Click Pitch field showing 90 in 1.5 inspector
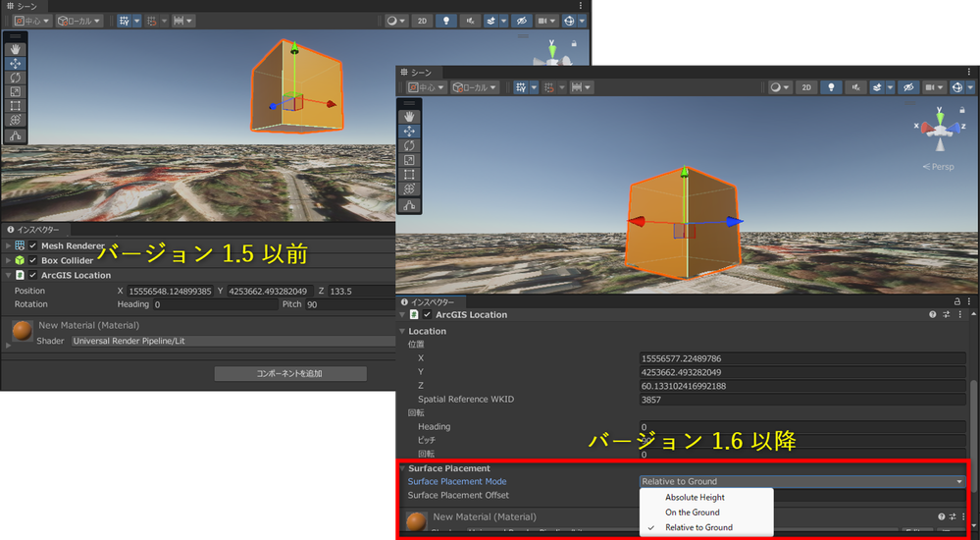This screenshot has height=540, width=980. pyautogui.click(x=350, y=304)
